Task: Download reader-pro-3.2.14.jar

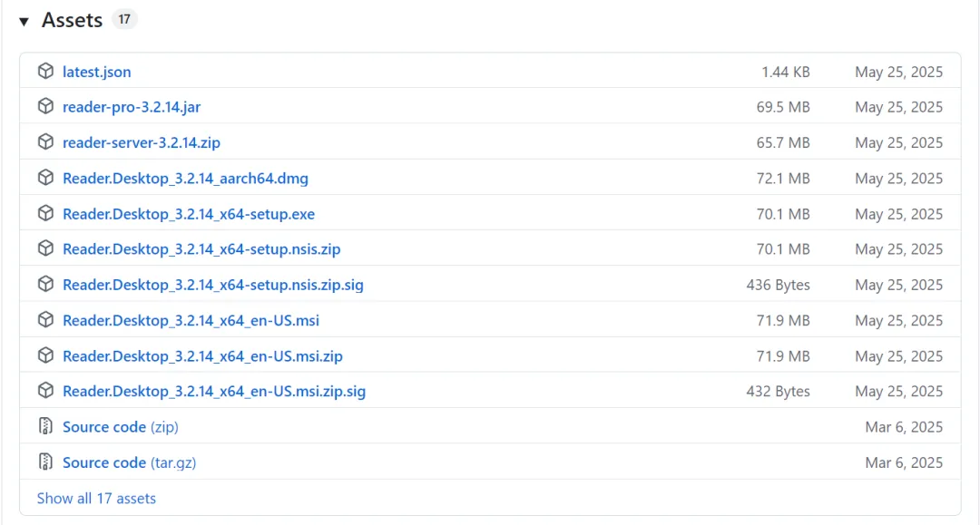Action: pos(132,107)
